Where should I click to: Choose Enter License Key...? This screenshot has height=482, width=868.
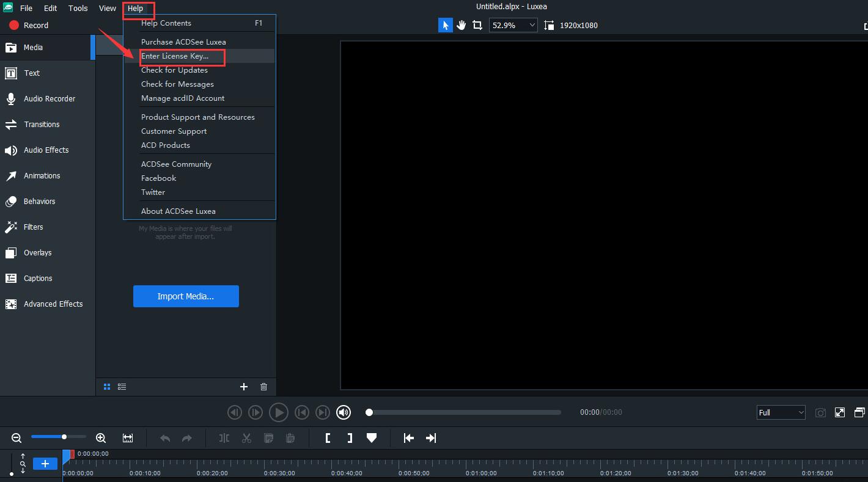tap(199, 56)
